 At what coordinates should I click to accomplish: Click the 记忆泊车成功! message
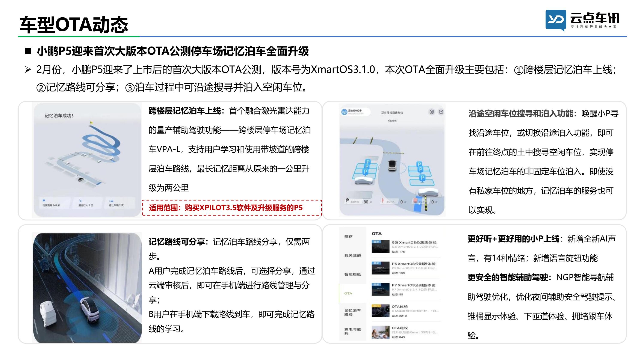[x=59, y=116]
